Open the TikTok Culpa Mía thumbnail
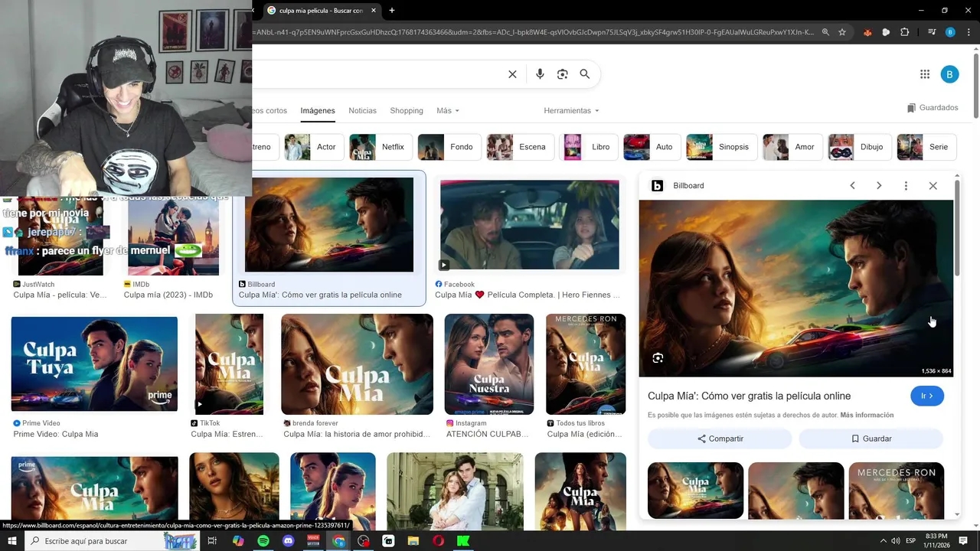The height and width of the screenshot is (551, 980). [229, 364]
